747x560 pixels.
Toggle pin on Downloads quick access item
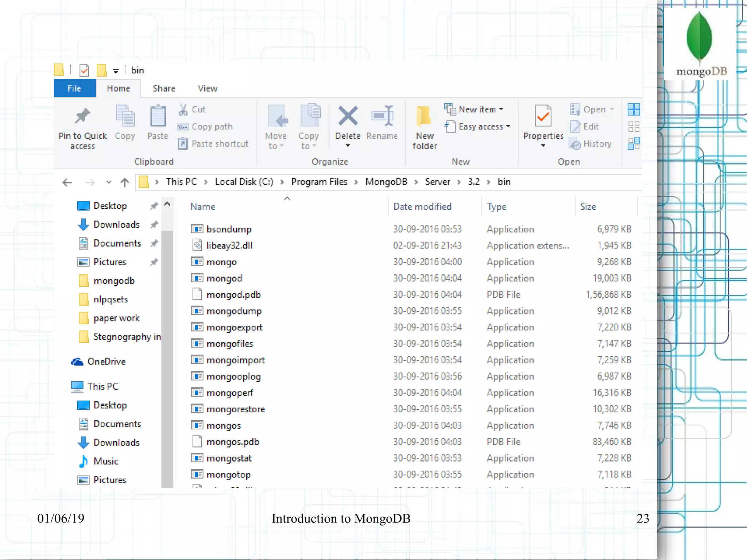pos(154,225)
